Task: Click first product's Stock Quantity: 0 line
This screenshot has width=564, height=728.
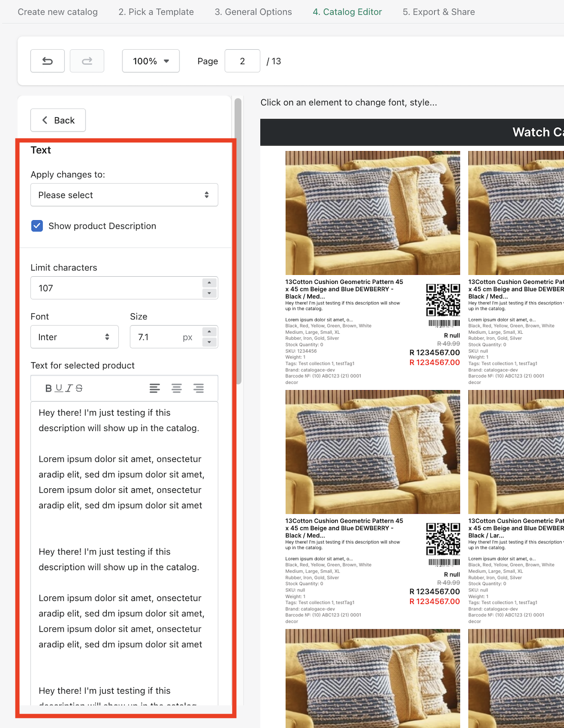Action: pyautogui.click(x=305, y=345)
